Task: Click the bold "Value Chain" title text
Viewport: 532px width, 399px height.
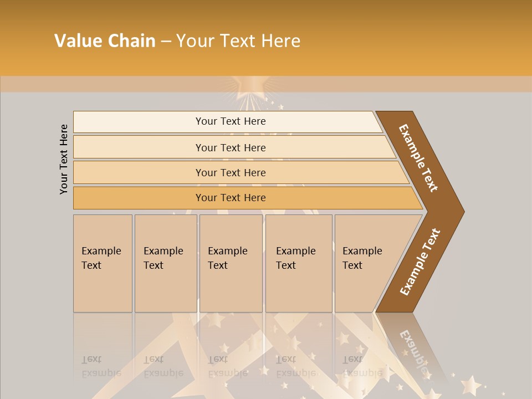Action: tap(105, 41)
